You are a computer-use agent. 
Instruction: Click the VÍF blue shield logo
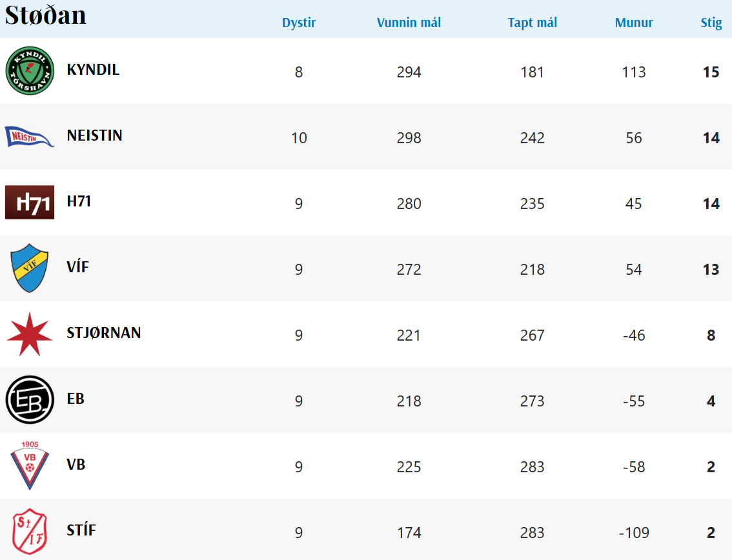[30, 268]
